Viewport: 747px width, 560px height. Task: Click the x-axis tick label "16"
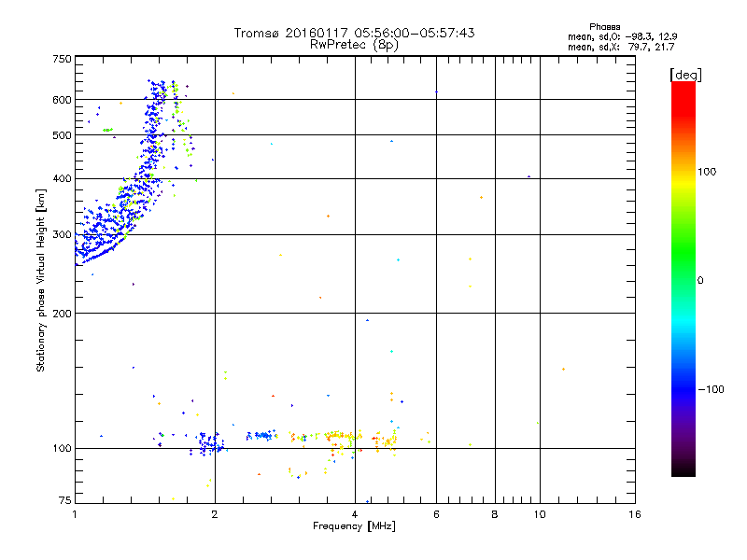point(635,514)
